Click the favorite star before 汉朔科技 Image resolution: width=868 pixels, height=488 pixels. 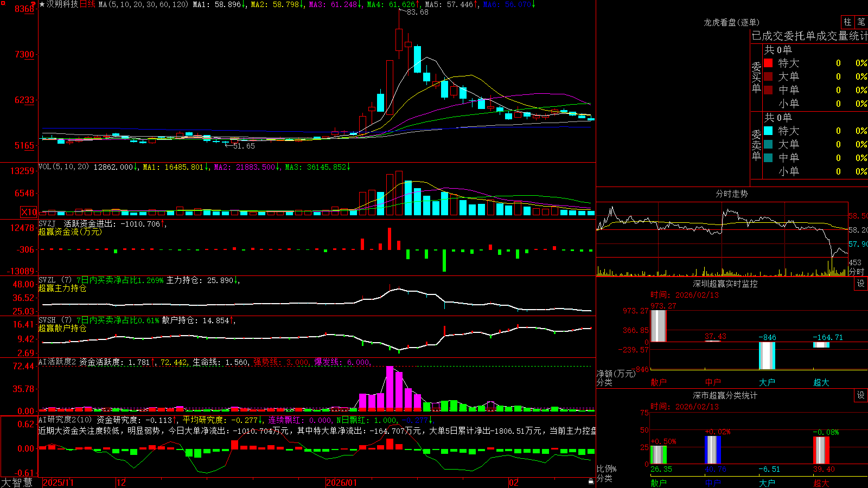[x=42, y=4]
